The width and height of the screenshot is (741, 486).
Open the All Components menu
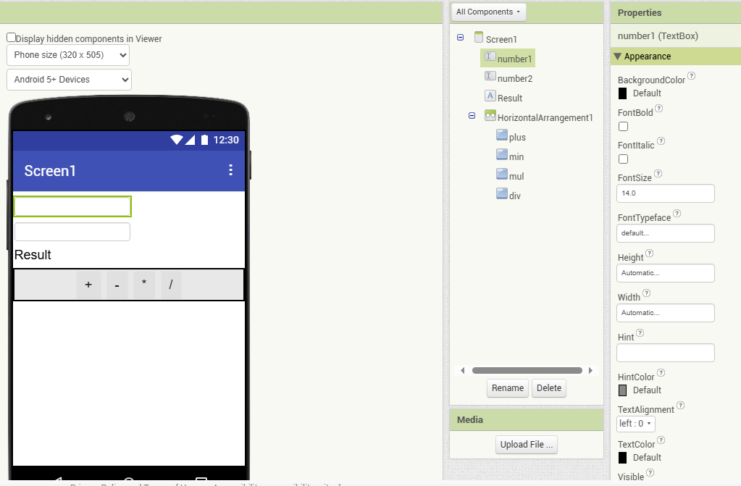coord(489,12)
